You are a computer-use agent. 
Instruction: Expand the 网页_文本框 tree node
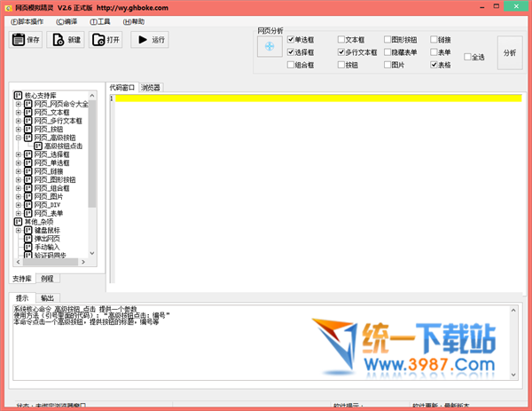tap(19, 112)
